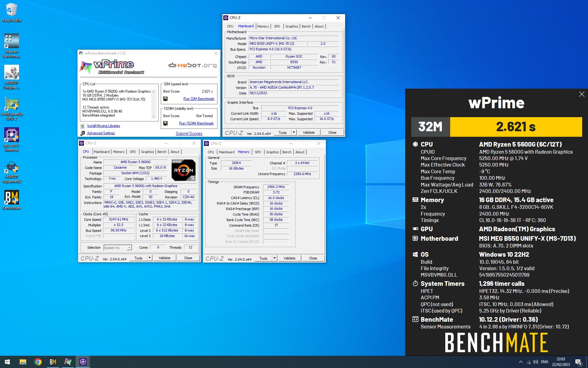Expand Tools dropdown arrow in Memory CPU-Z

(274, 258)
